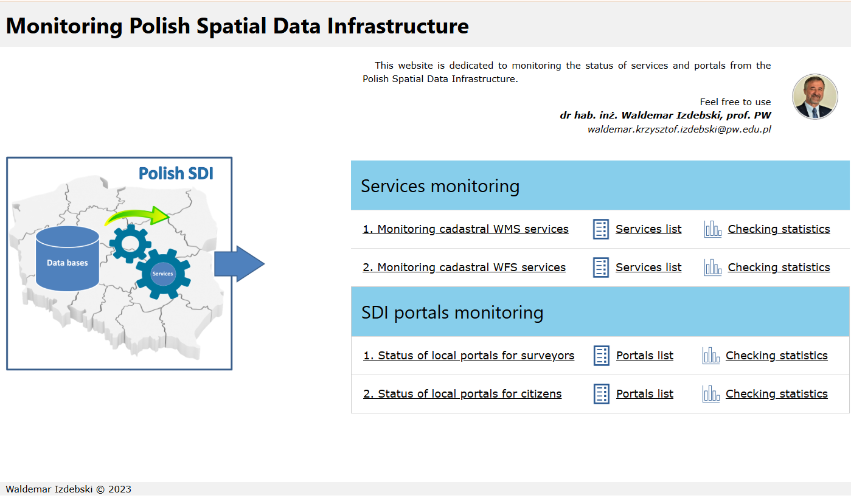Click the bar chart icon in the WMS row
The height and width of the screenshot is (504, 851).
(712, 229)
